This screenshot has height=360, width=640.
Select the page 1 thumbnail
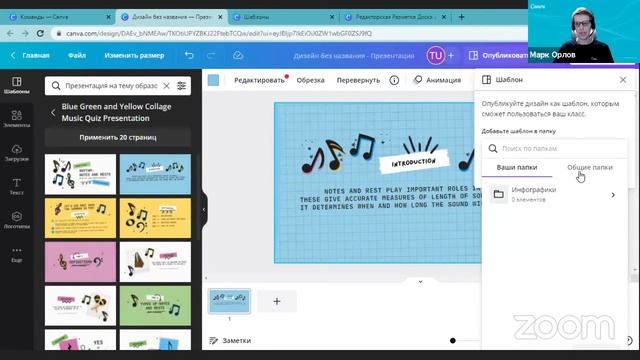click(229, 301)
